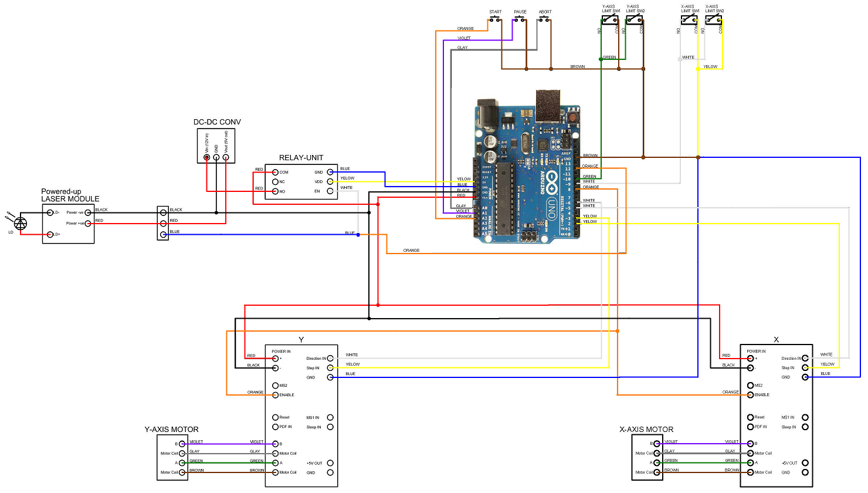Click the VIOLET label under the START button wire
This screenshot has height=493, width=868.
(464, 38)
